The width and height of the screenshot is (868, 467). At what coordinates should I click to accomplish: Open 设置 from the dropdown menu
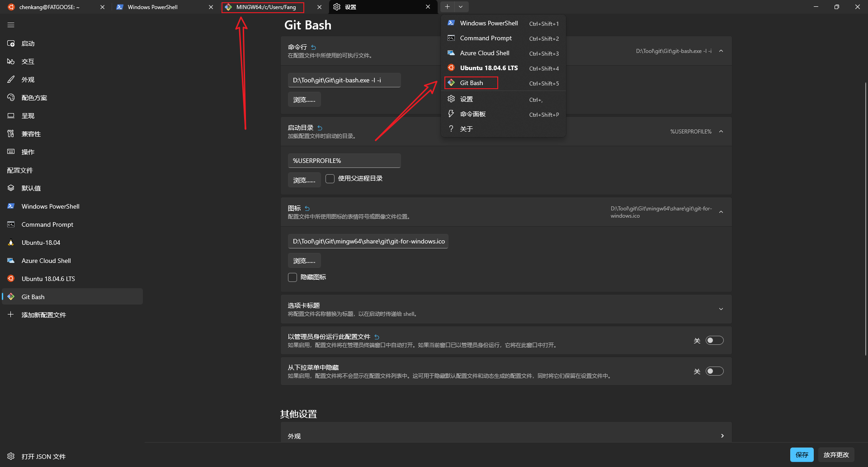[x=503, y=99]
